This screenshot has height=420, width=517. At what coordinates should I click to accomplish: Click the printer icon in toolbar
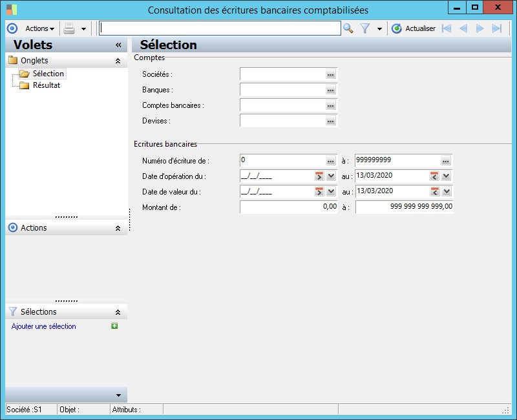[x=69, y=28]
